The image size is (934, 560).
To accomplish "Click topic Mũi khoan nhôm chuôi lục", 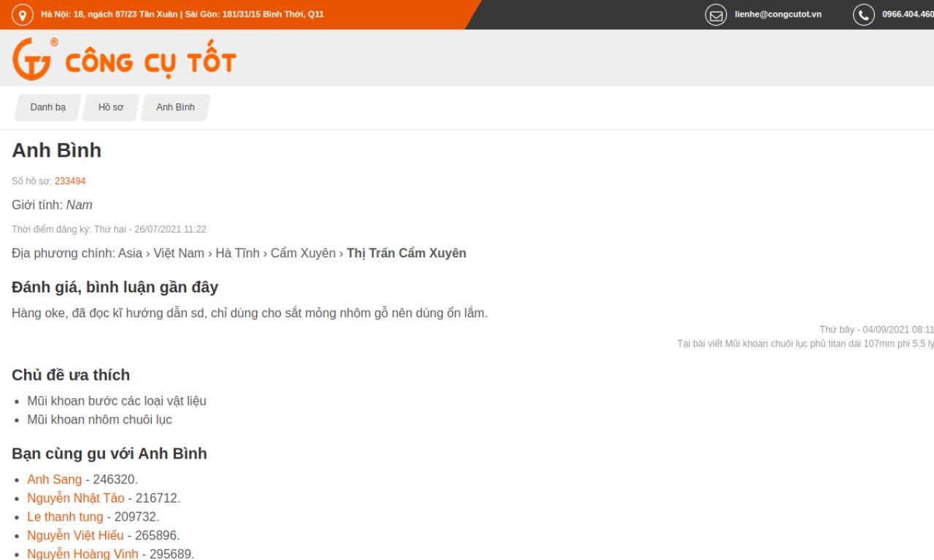I will pos(99,420).
